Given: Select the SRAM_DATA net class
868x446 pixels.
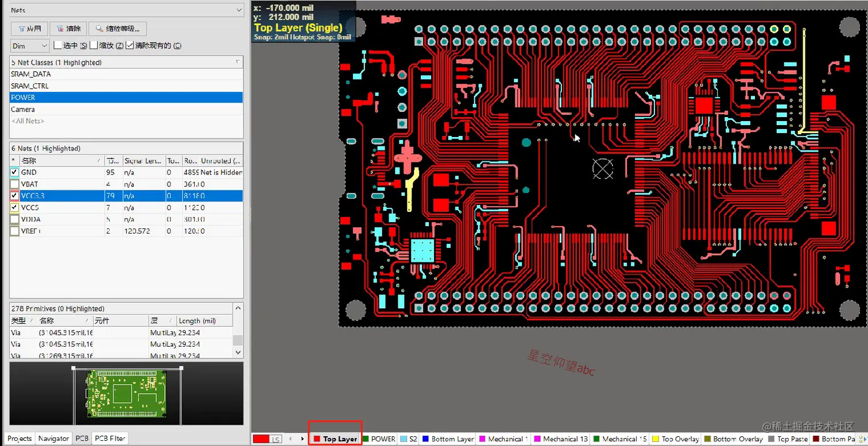Looking at the screenshot, I should (126, 74).
